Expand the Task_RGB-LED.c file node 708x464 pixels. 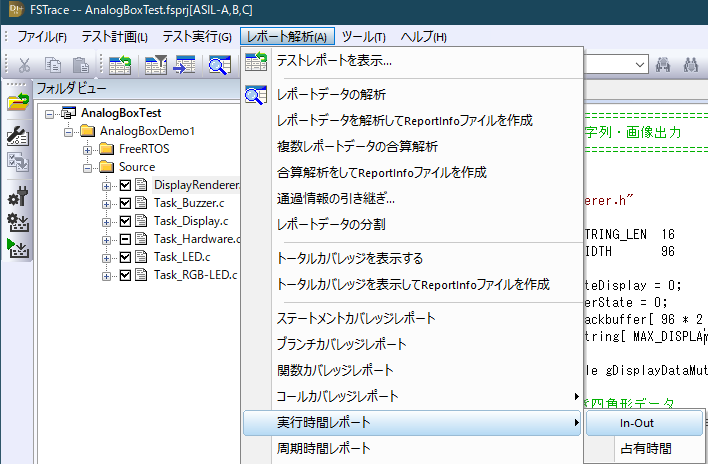click(106, 276)
